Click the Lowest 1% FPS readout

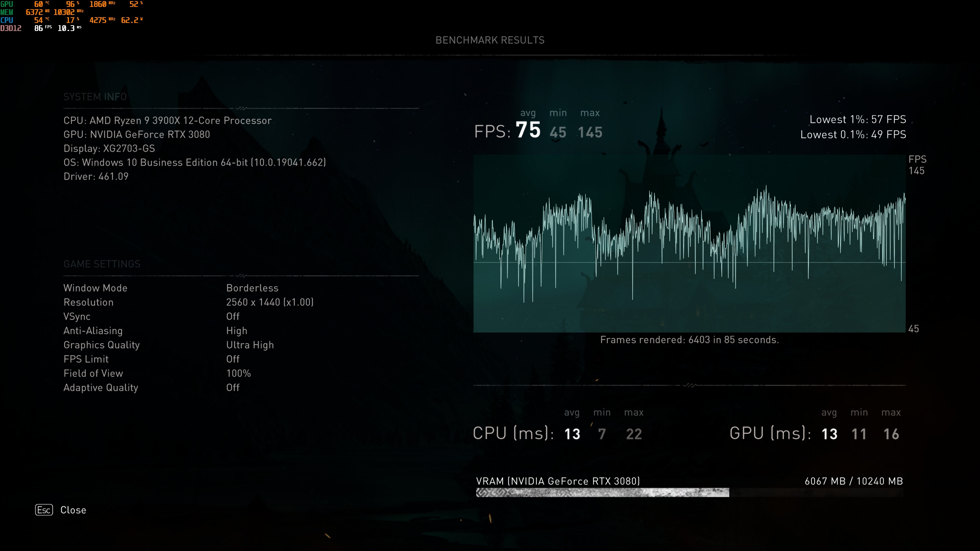(857, 119)
